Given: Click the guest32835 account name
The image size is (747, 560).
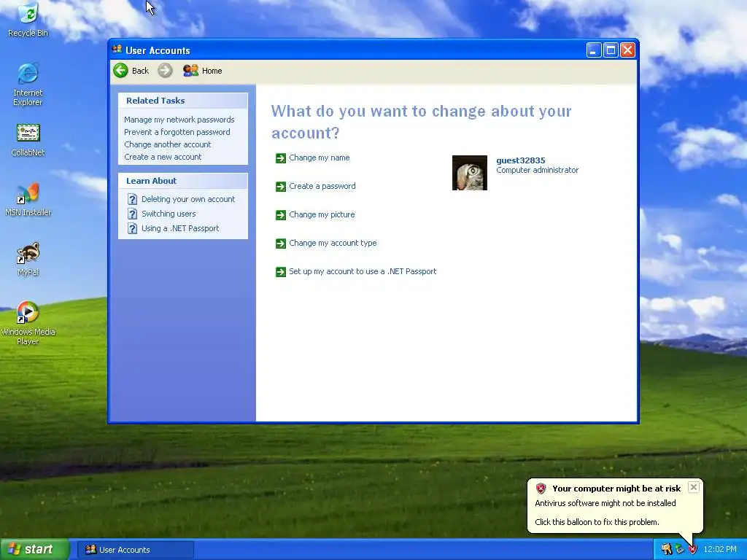Looking at the screenshot, I should click(x=520, y=160).
